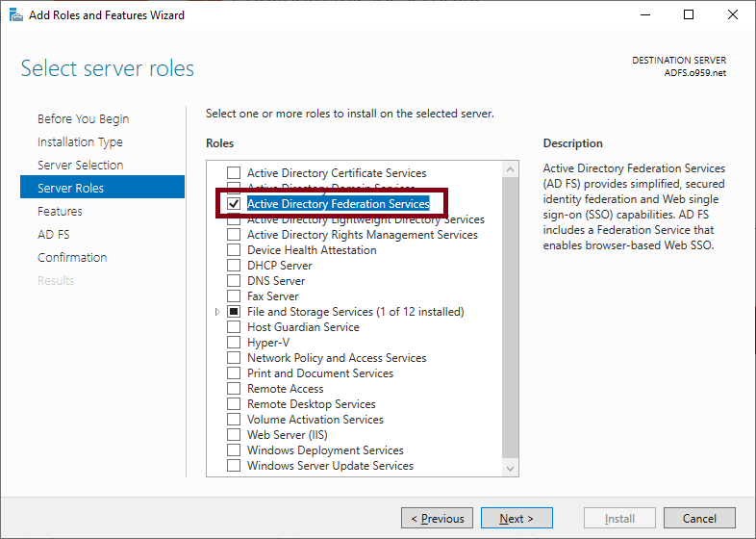This screenshot has height=539, width=756.
Task: Go to Before You Begin step
Action: (x=84, y=118)
